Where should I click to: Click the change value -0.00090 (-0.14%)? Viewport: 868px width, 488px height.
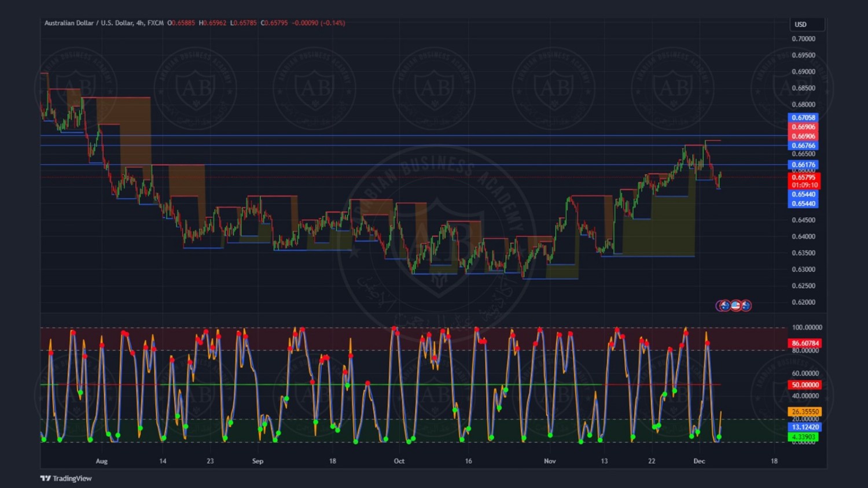(x=318, y=23)
